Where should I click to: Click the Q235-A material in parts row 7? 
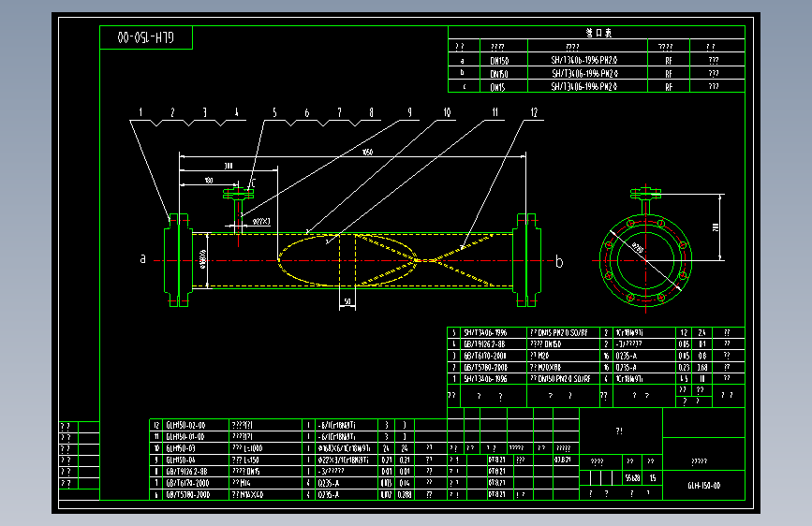[329, 483]
